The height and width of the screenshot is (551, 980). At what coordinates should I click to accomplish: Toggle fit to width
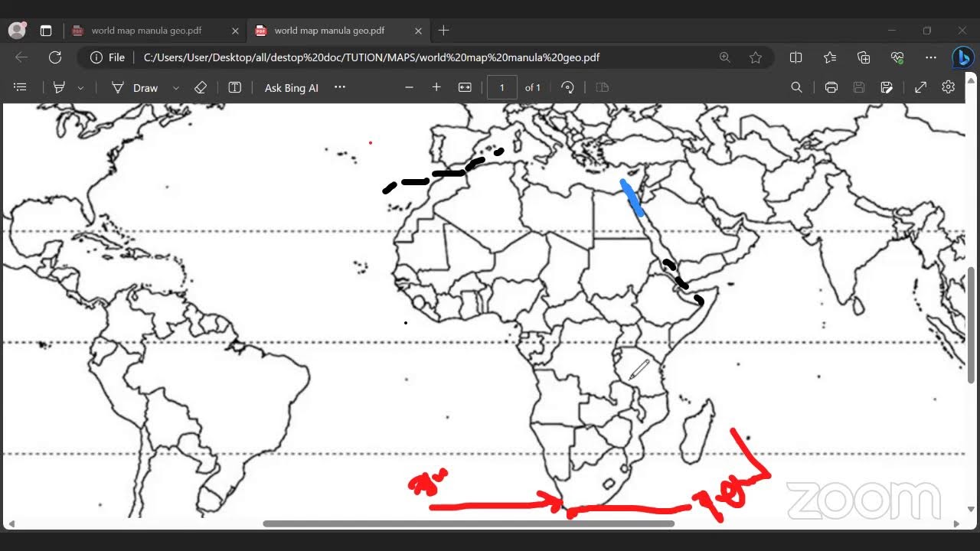click(465, 87)
